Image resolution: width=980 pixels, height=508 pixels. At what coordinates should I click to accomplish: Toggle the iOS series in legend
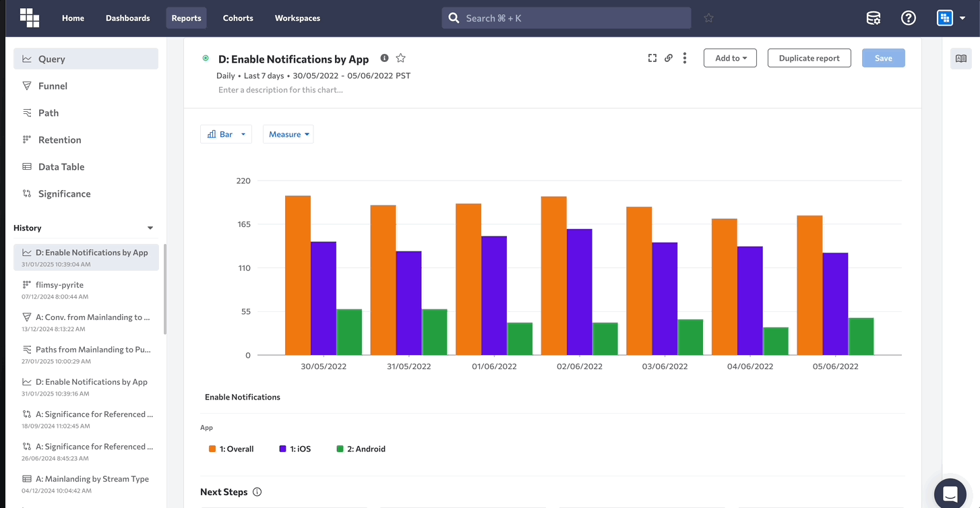click(295, 449)
